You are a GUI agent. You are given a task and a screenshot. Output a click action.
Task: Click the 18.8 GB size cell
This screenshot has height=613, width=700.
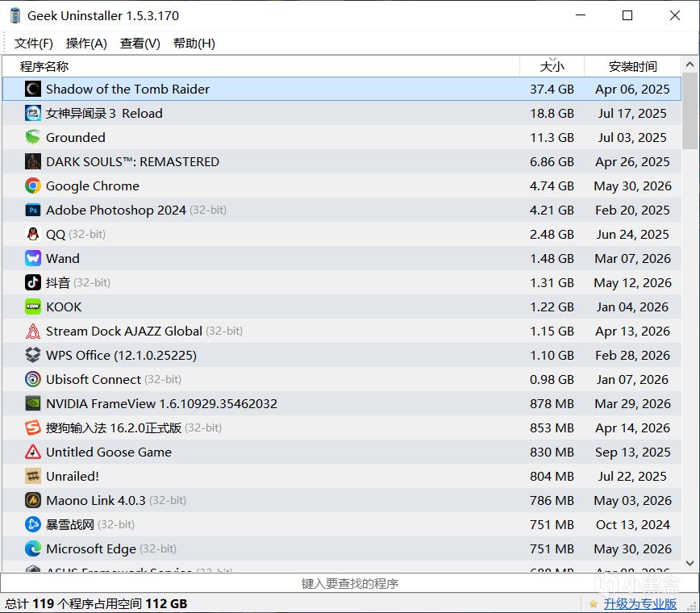pos(552,113)
